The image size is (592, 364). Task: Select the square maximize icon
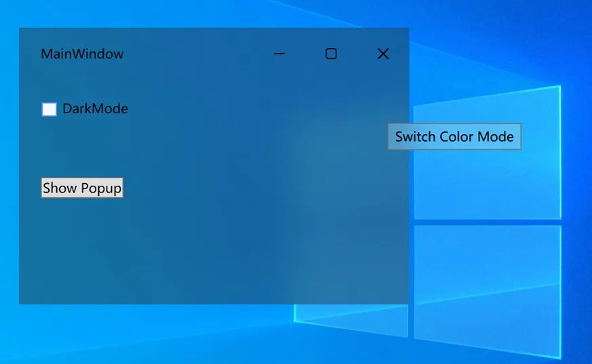pyautogui.click(x=331, y=54)
